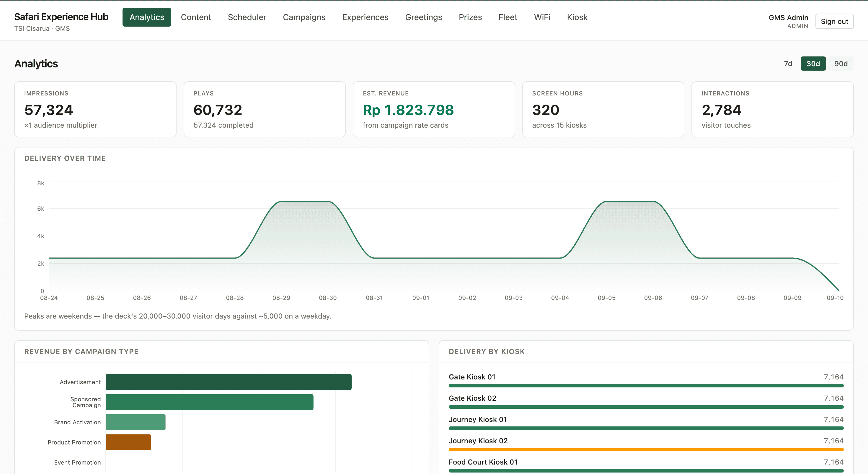Go to the Campaigns tab
Image resolution: width=868 pixels, height=474 pixels.
pos(304,17)
